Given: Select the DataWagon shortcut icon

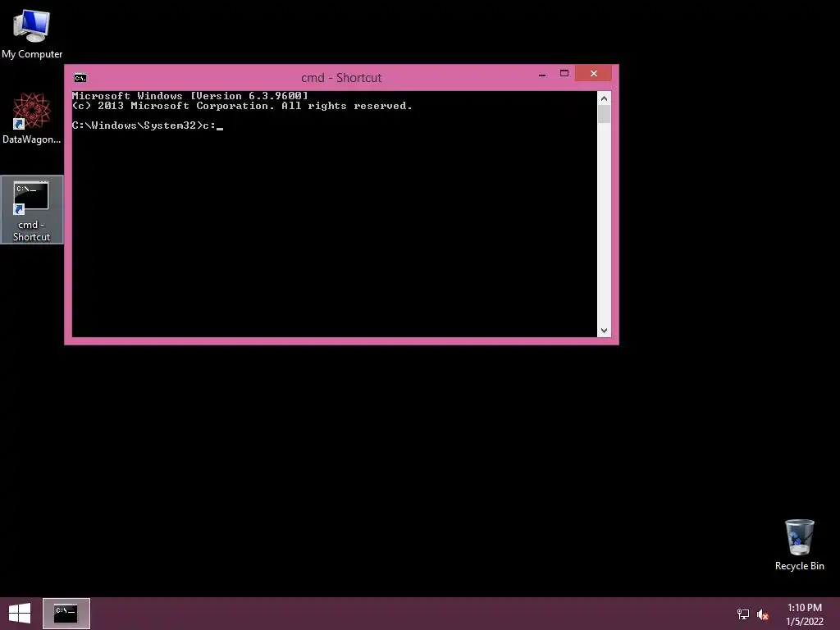Looking at the screenshot, I should (32, 118).
